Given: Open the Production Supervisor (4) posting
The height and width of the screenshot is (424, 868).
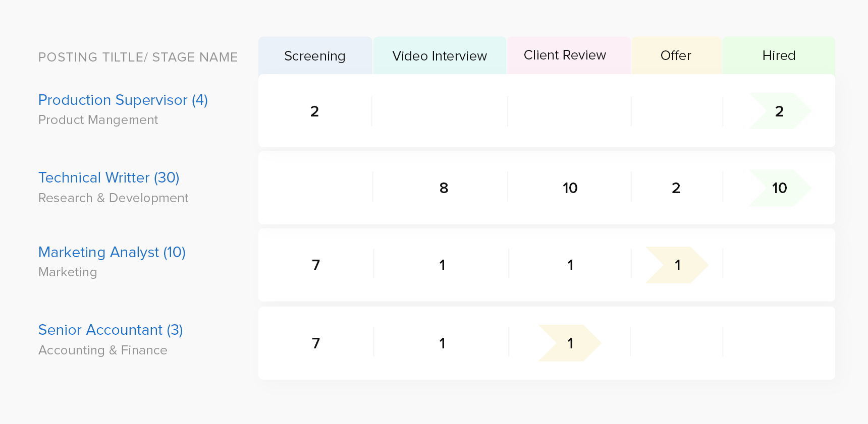Looking at the screenshot, I should coord(123,100).
